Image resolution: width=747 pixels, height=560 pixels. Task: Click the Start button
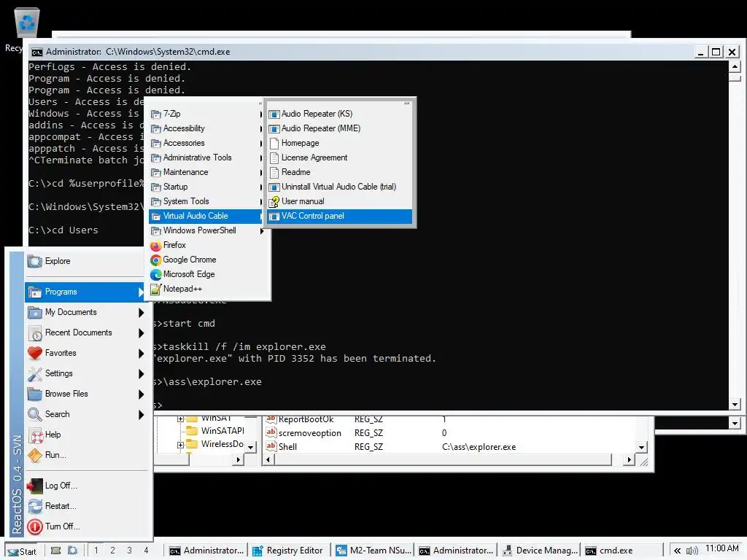(x=22, y=551)
